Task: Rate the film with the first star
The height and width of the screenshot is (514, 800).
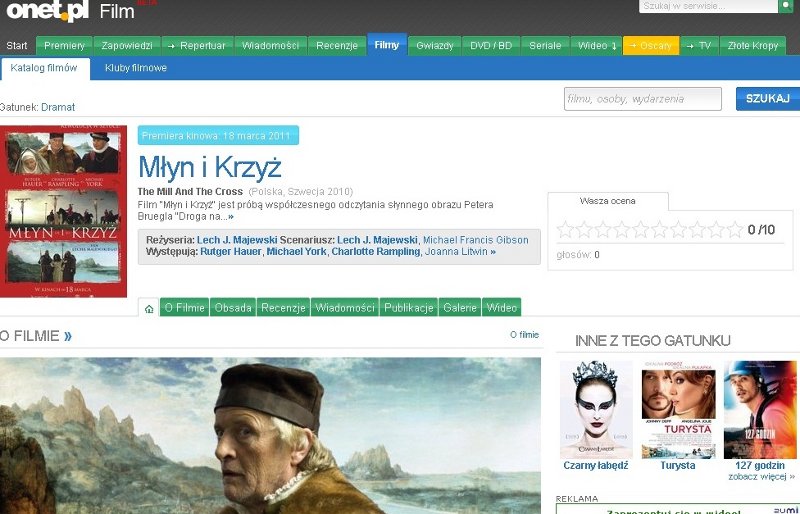Action: (565, 230)
